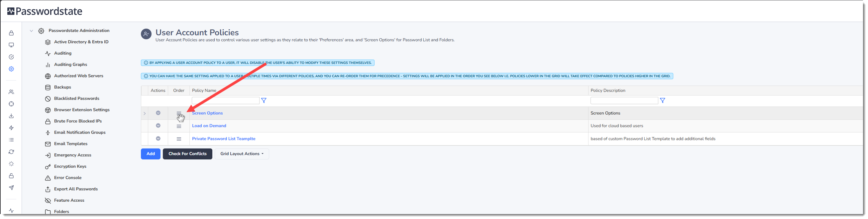Open the Backups admin page
The height and width of the screenshot is (219, 868).
click(62, 87)
